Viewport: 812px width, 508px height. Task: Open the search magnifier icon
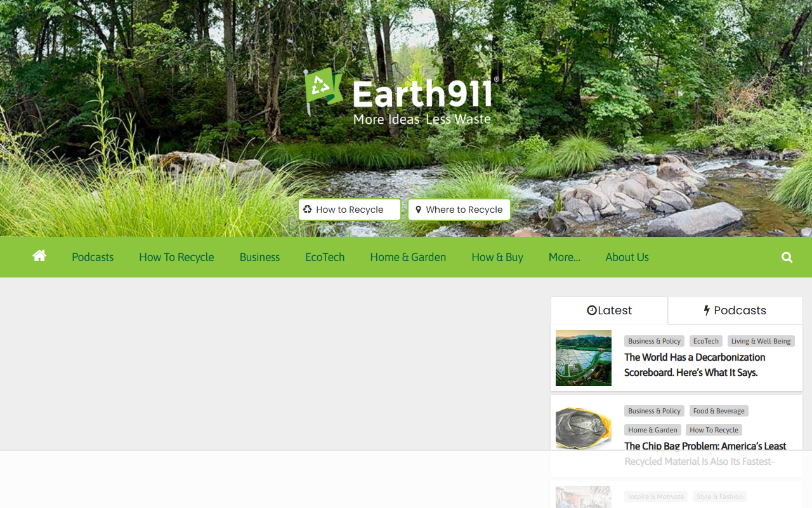click(787, 257)
